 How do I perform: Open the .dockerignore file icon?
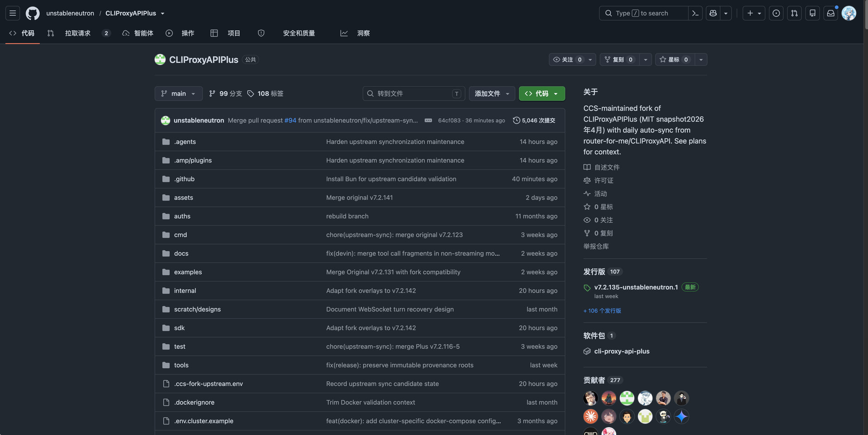(166, 402)
